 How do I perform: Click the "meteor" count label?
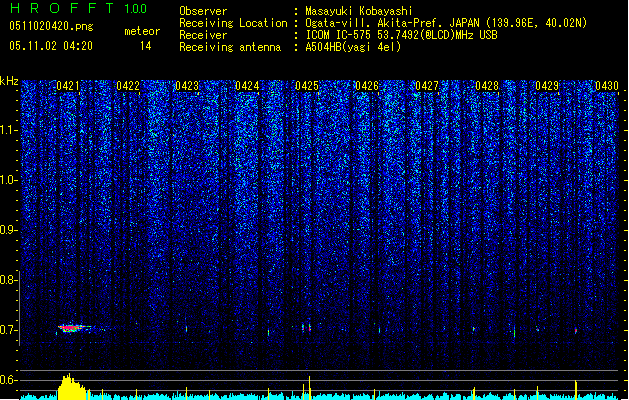click(142, 31)
